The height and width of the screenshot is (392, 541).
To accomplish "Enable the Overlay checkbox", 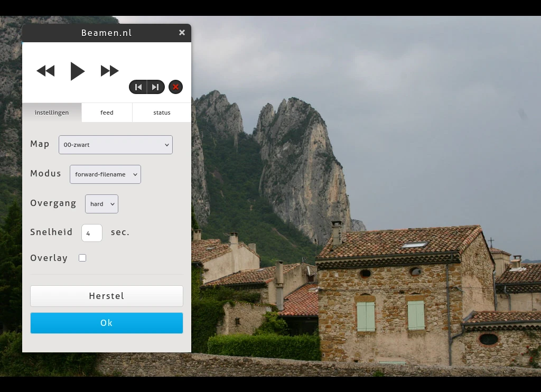I will (x=82, y=258).
